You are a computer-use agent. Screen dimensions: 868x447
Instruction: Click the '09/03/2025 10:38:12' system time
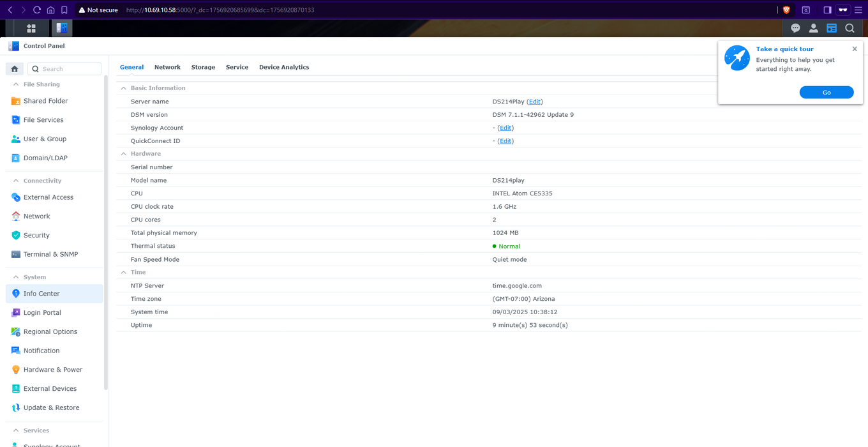[525, 312]
